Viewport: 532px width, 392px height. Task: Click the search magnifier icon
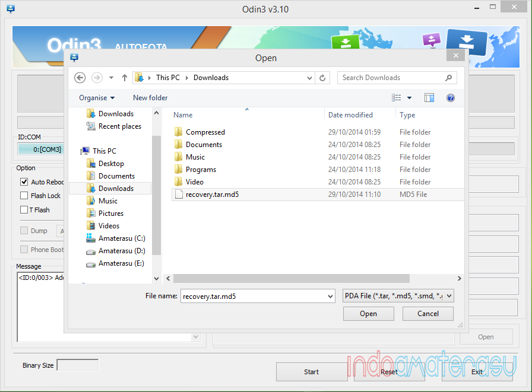[448, 78]
